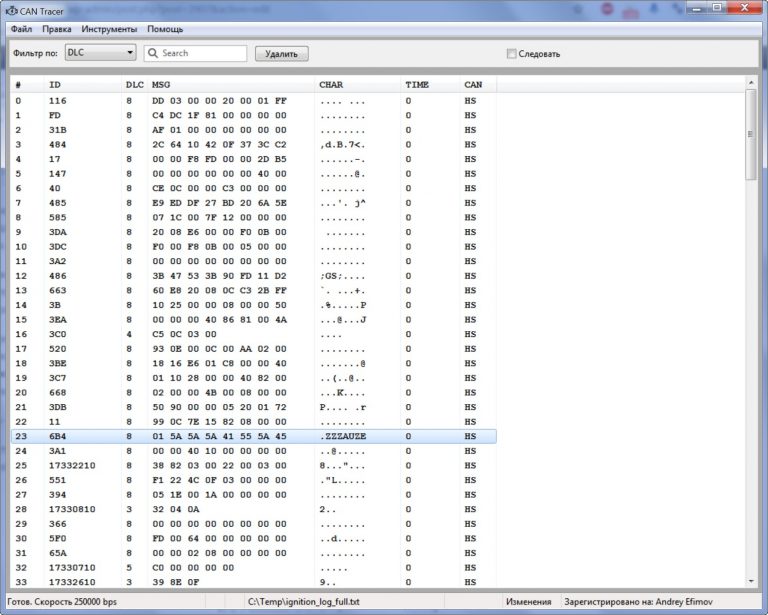Sort by the ID column header

(x=55, y=84)
